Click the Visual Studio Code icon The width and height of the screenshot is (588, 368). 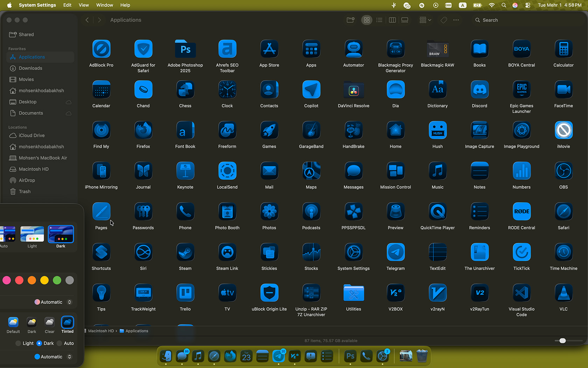[x=521, y=293]
